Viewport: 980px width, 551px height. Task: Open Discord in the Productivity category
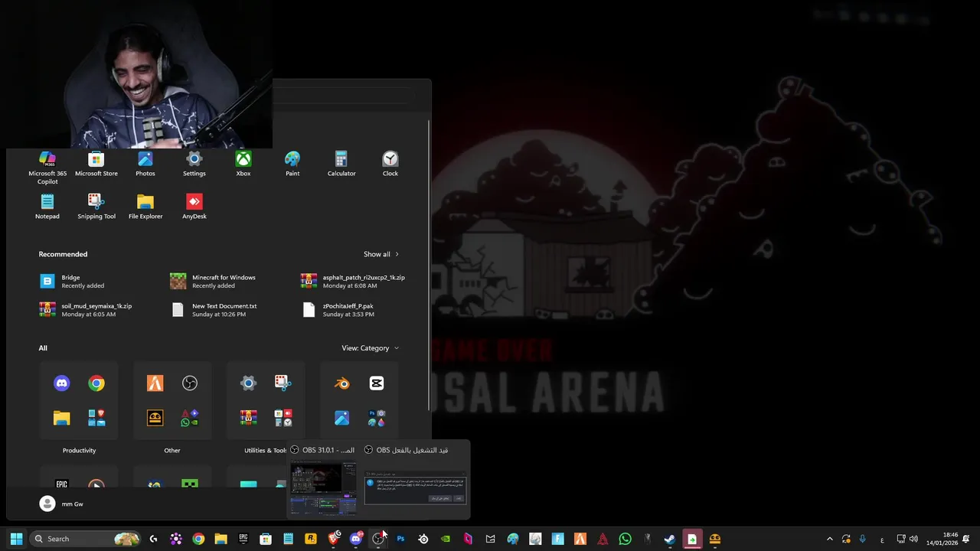(62, 383)
